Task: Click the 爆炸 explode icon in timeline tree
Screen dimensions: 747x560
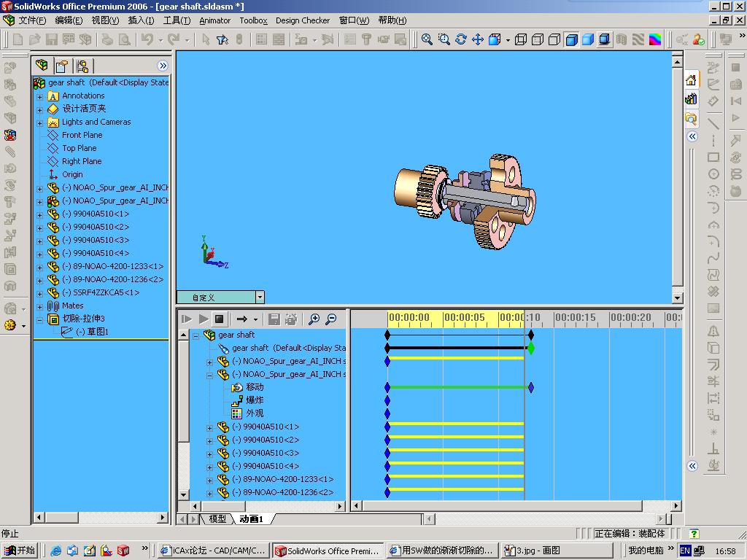Action: (237, 400)
